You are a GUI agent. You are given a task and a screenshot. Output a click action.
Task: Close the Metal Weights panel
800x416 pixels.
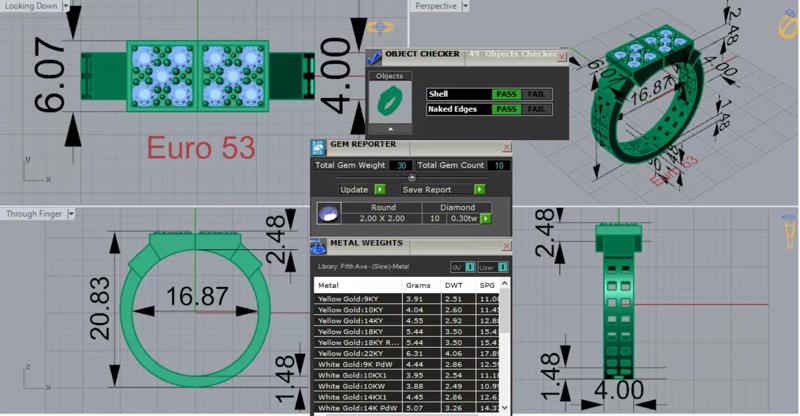click(x=506, y=247)
